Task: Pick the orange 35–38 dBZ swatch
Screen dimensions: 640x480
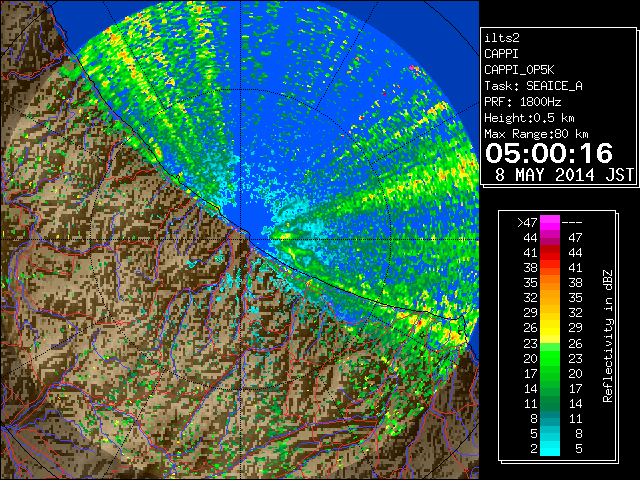Action: (550, 283)
